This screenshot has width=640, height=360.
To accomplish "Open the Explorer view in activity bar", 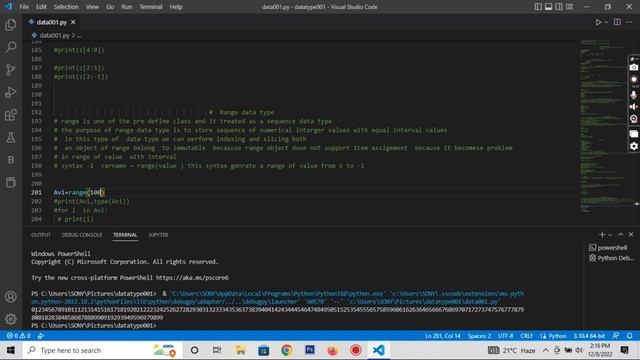I will 11,25.
